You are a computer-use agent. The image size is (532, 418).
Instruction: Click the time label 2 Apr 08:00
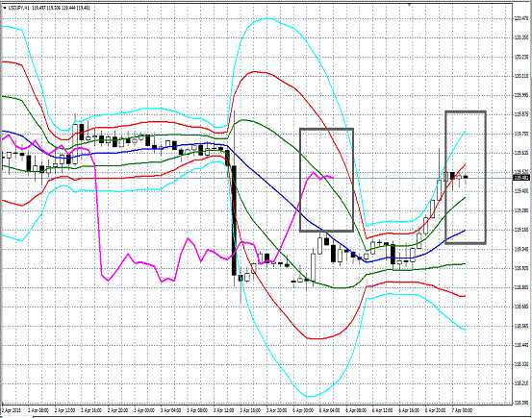pyautogui.click(x=38, y=410)
